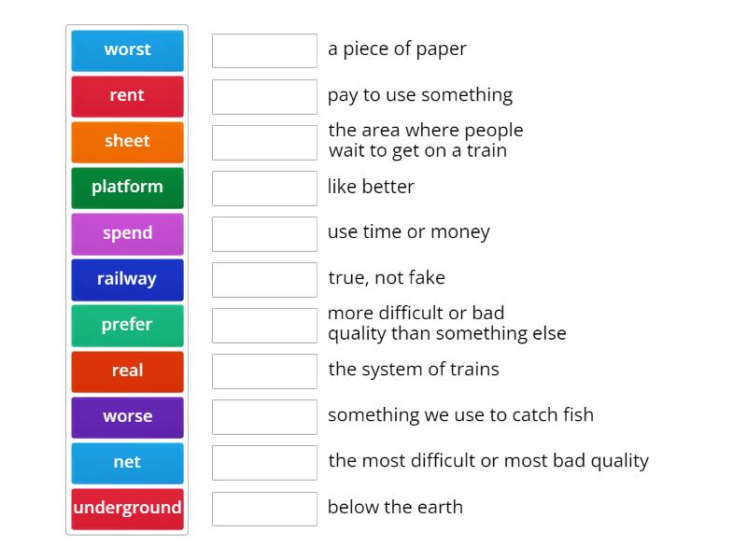This screenshot has height=560, width=747.
Task: Click the answer box beside 'below the earth'
Action: coord(264,509)
